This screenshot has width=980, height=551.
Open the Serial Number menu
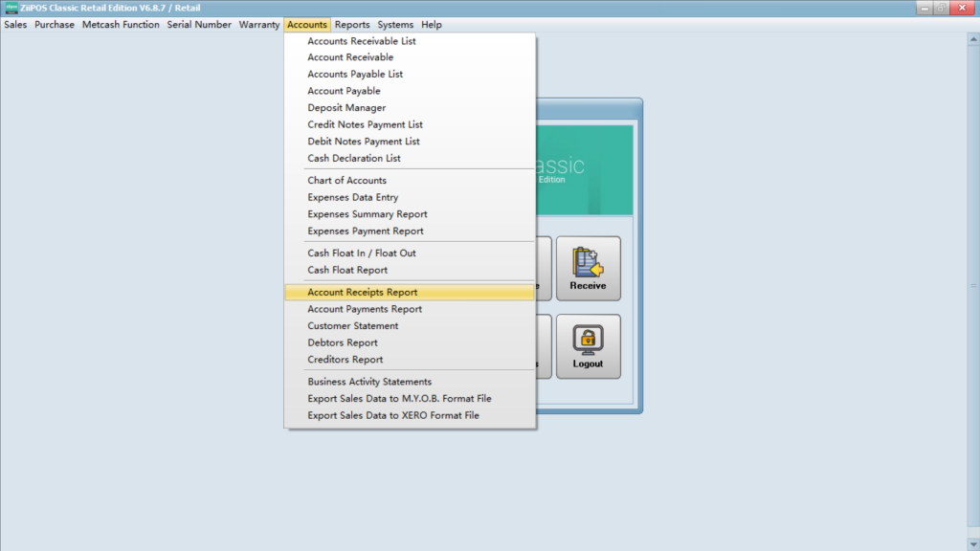click(199, 24)
